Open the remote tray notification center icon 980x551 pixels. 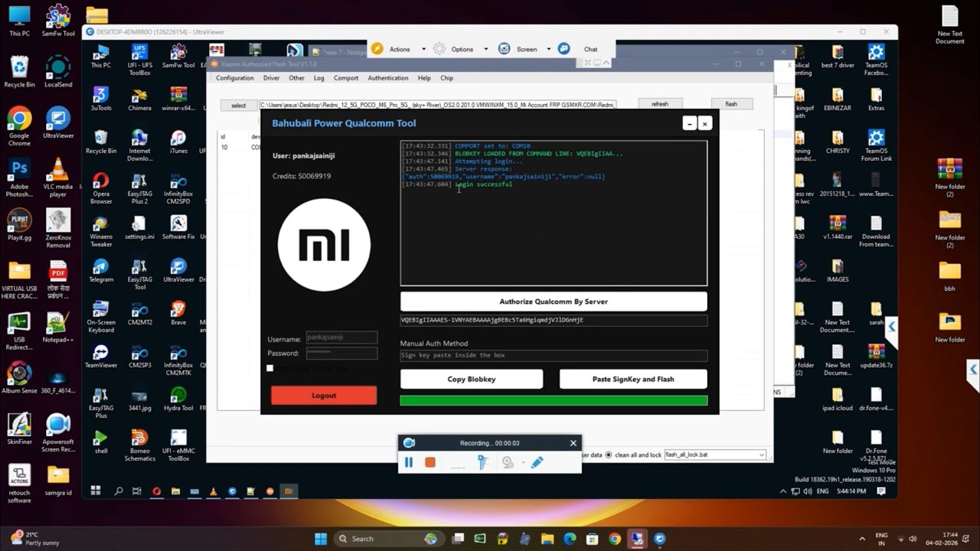coord(881,491)
